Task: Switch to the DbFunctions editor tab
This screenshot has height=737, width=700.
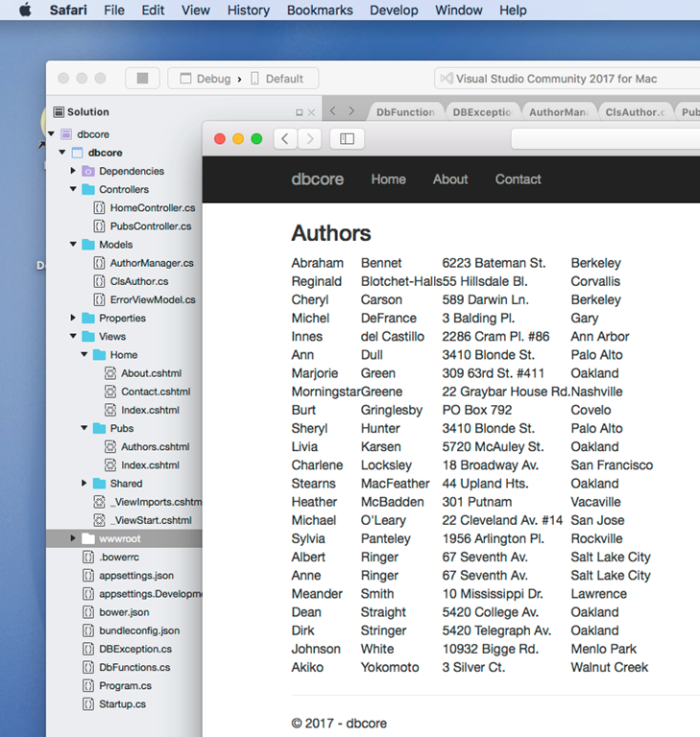Action: pyautogui.click(x=405, y=112)
